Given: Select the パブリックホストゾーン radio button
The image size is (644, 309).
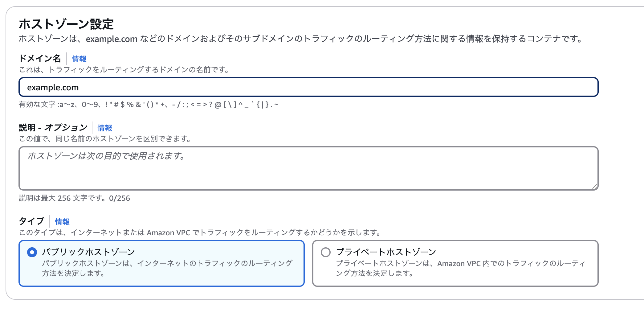Looking at the screenshot, I should click(32, 252).
